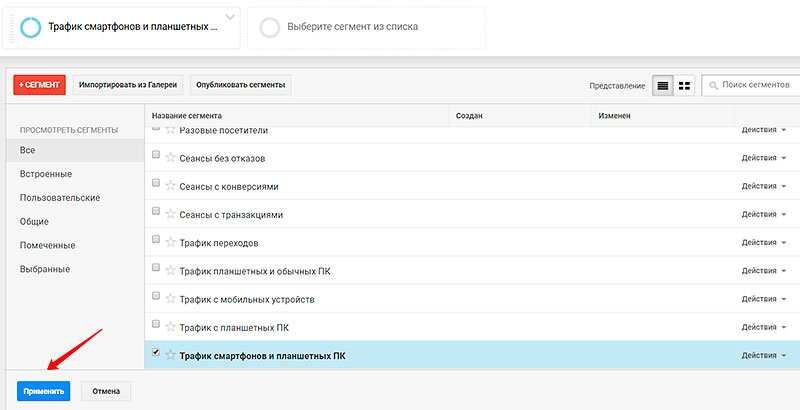Click the '+ Сегмент' red button
This screenshot has width=800, height=410.
40,86
